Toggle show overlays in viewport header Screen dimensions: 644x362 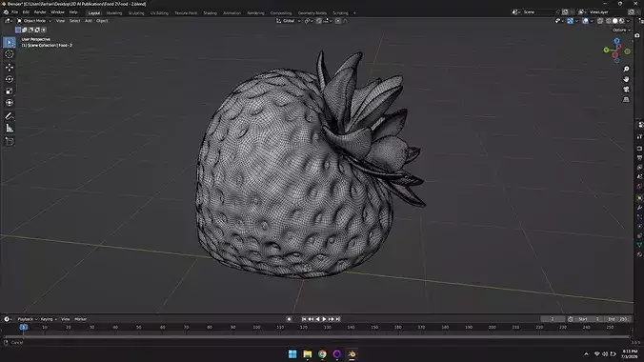click(585, 21)
